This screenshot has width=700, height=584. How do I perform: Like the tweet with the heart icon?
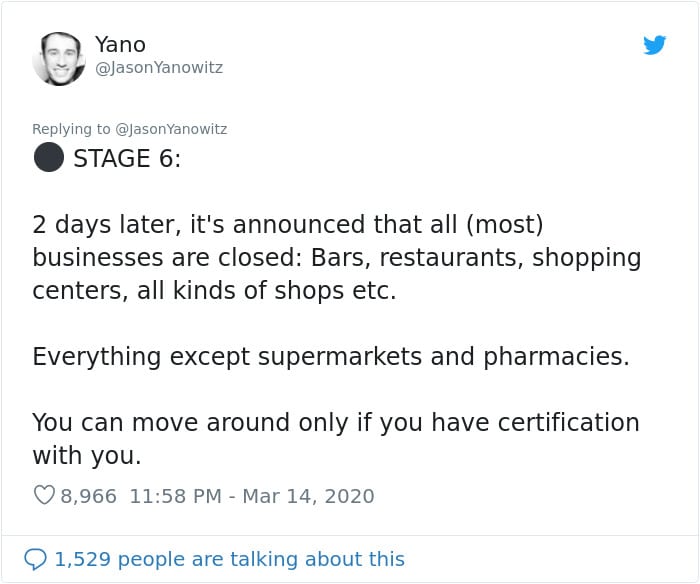44,495
